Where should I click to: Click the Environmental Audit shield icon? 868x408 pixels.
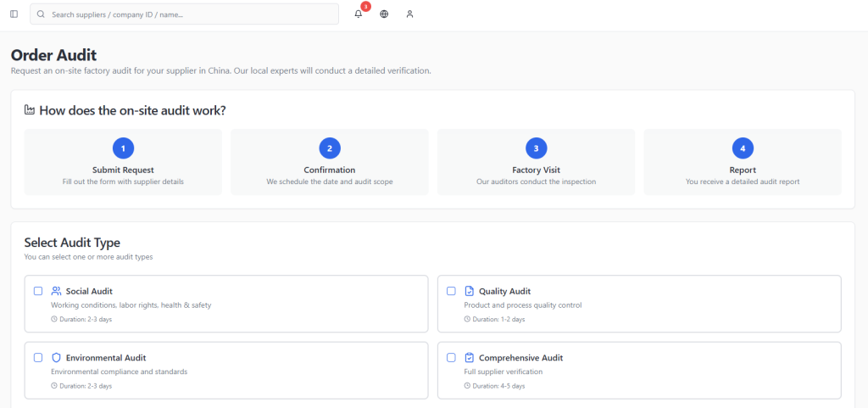point(56,358)
